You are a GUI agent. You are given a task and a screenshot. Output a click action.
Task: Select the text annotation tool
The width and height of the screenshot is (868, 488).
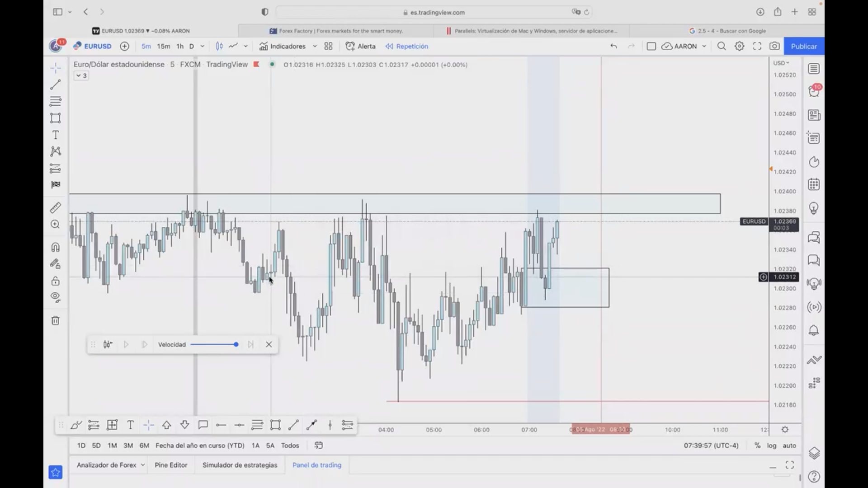(56, 135)
